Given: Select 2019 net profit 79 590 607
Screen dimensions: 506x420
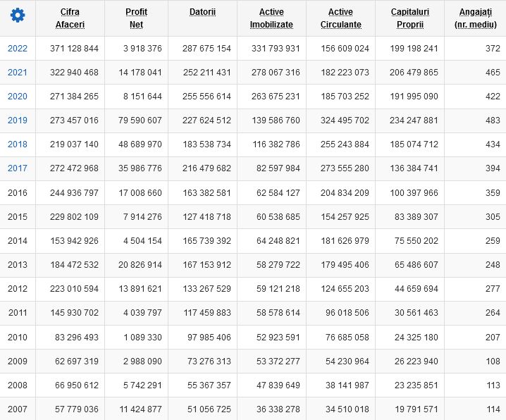Looking at the screenshot, I should [x=140, y=121].
